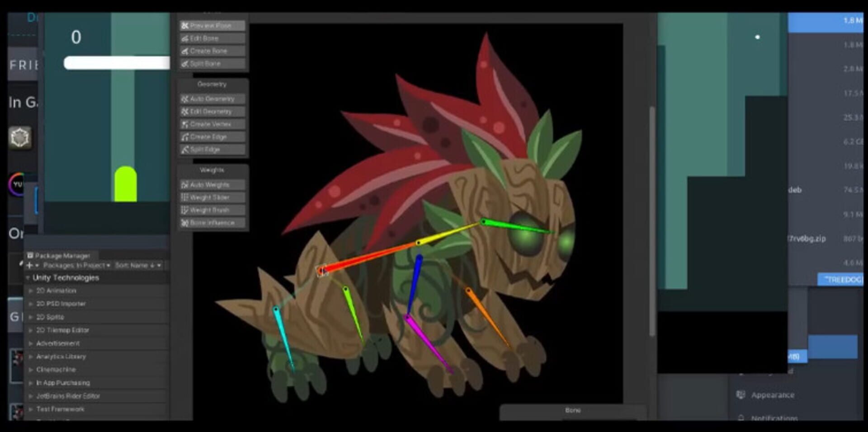Enable the Weight Slider tool
Screen dimensions: 868x432
point(212,197)
